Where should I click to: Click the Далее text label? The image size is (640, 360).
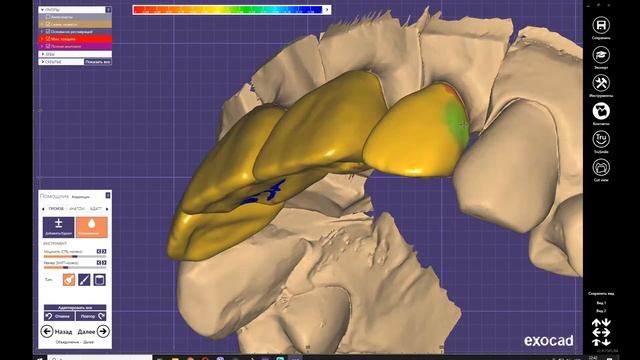86,332
